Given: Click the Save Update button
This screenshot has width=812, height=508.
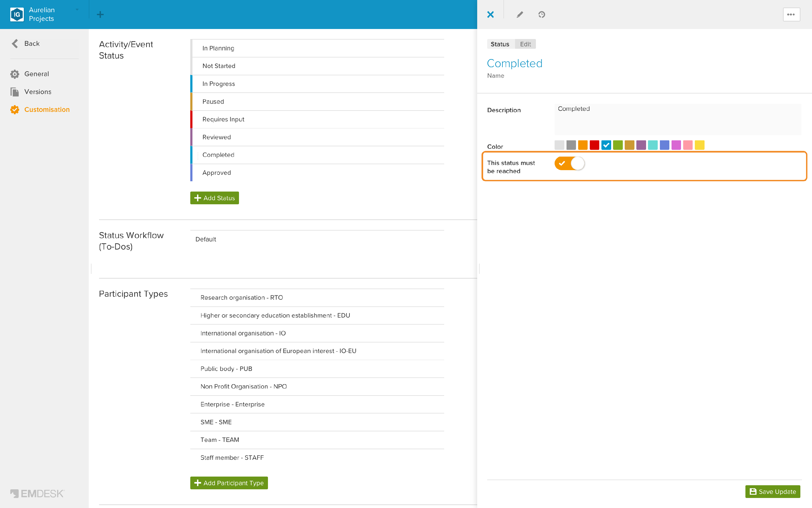Looking at the screenshot, I should point(773,491).
